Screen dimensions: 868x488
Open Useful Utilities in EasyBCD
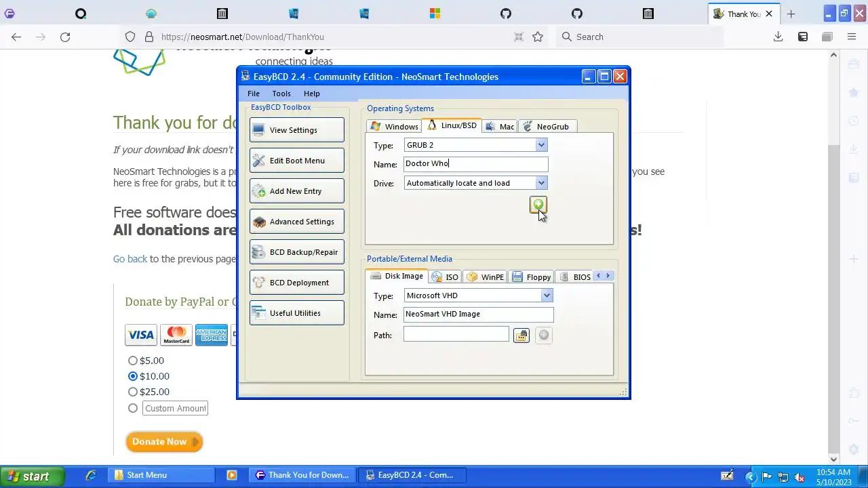[297, 313]
